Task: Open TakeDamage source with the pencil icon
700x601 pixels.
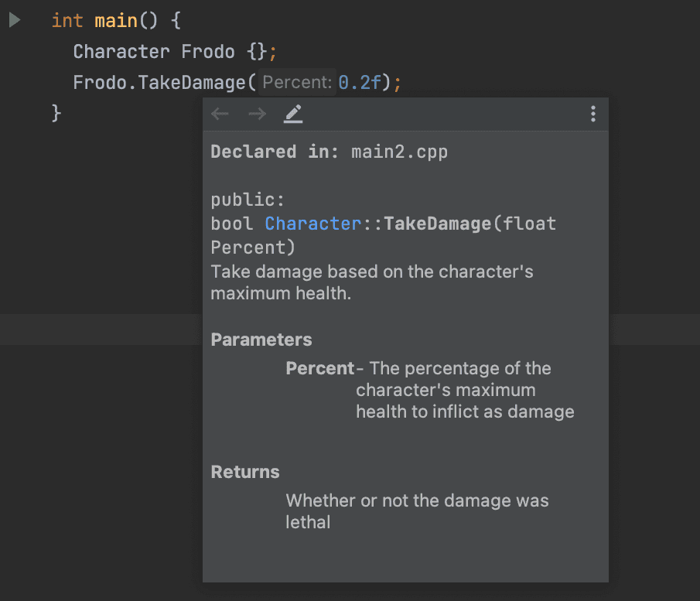Action: pyautogui.click(x=292, y=113)
